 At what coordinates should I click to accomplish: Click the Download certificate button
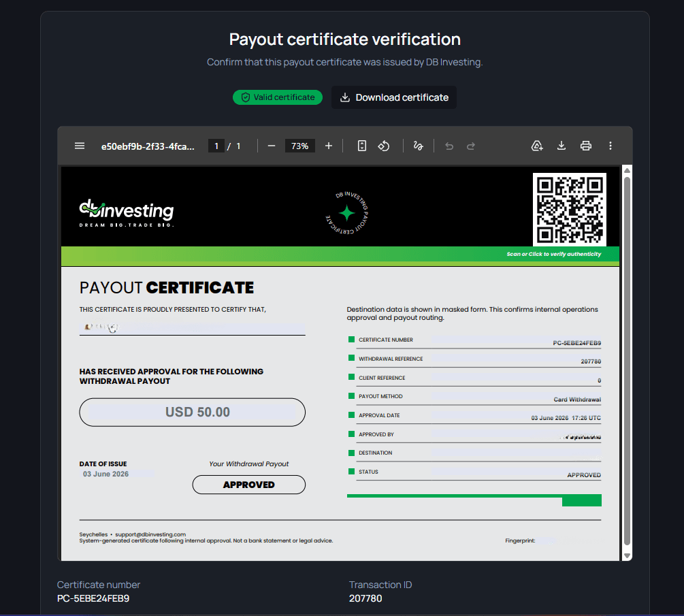(394, 97)
